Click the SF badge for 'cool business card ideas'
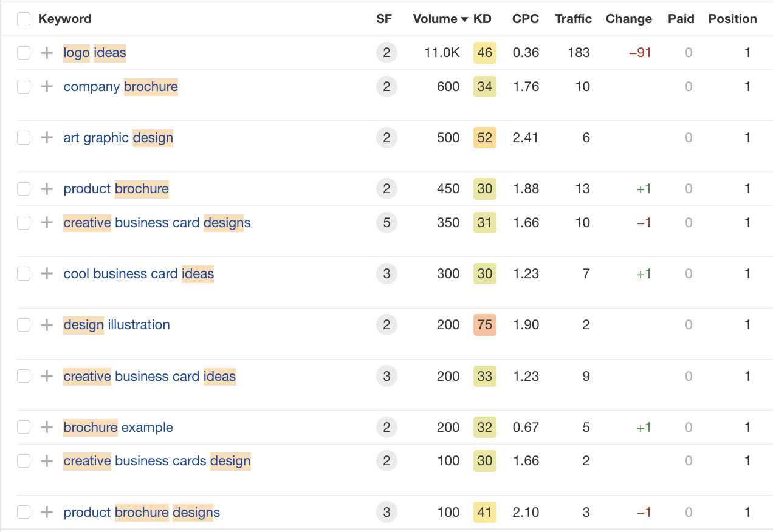Image resolution: width=773 pixels, height=532 pixels. [x=386, y=274]
